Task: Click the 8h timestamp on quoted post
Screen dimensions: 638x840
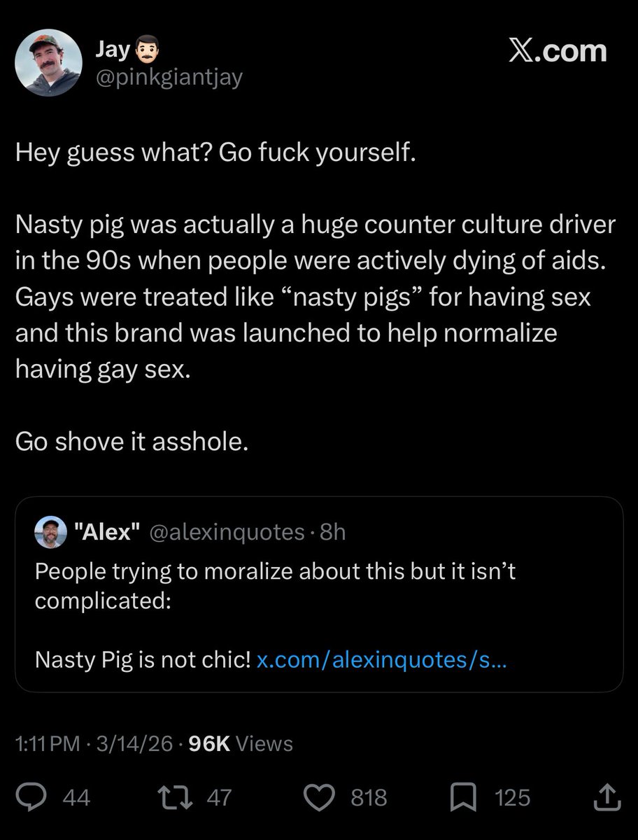Action: tap(332, 533)
